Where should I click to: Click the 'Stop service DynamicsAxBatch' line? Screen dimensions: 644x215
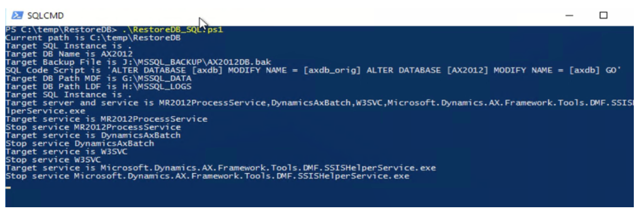[80, 143]
